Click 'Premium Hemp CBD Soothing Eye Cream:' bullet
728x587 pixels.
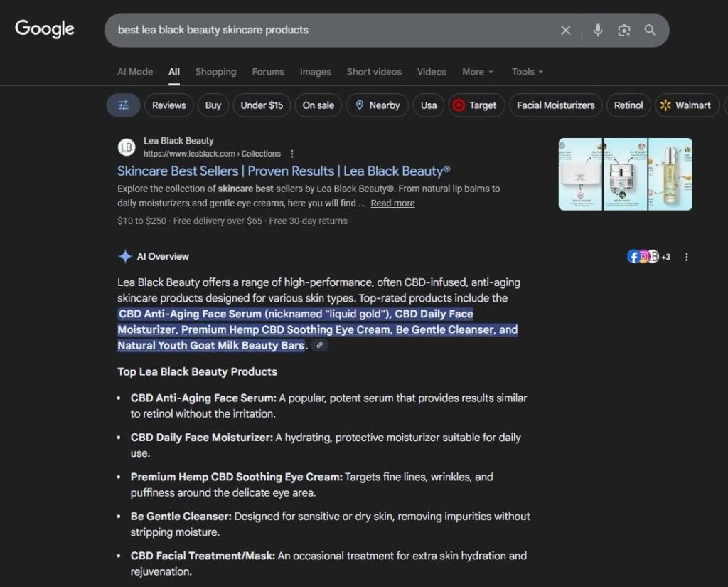(236, 477)
